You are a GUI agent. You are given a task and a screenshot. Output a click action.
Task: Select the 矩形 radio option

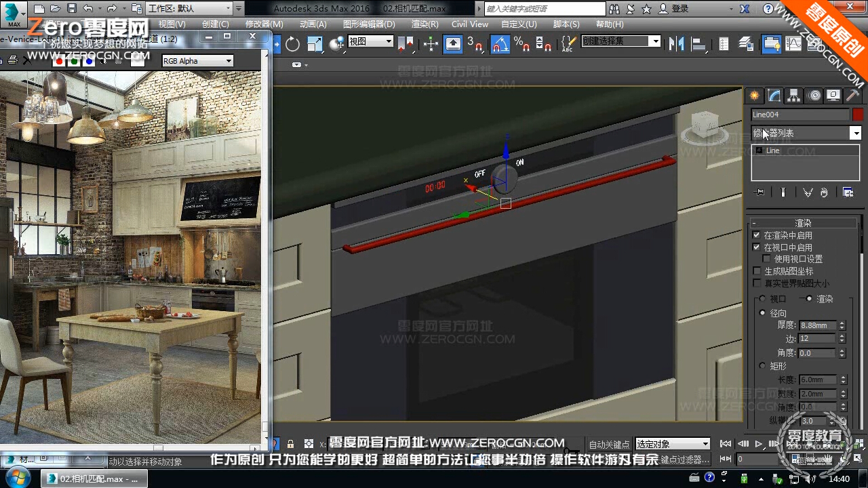pyautogui.click(x=762, y=366)
